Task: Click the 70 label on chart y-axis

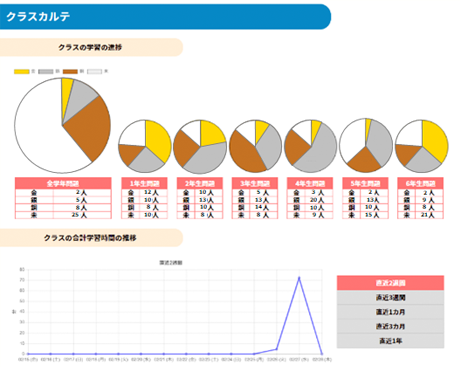Action: coord(22,280)
